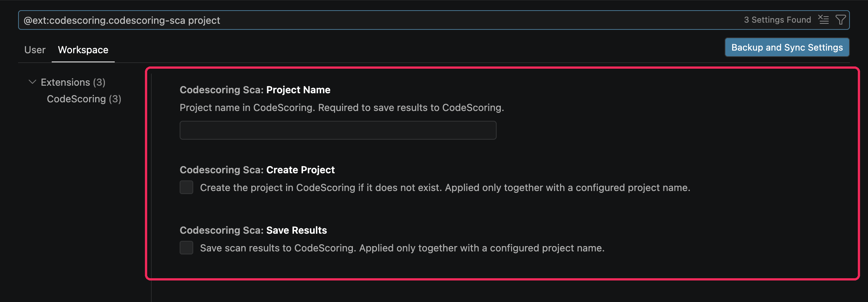Viewport: 868px width, 302px height.
Task: Click the Project name in CodeScoring description text
Action: [342, 108]
